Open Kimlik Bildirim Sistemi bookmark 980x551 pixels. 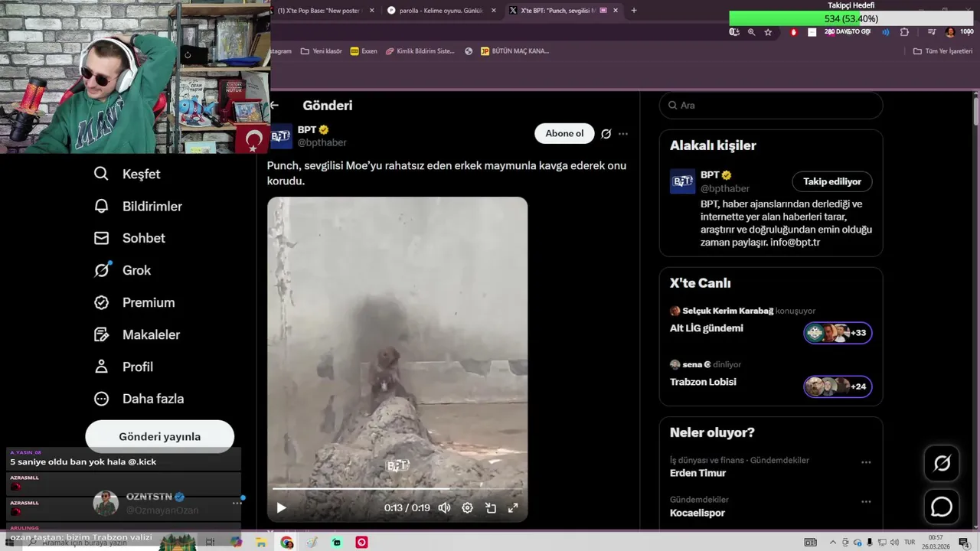click(420, 51)
